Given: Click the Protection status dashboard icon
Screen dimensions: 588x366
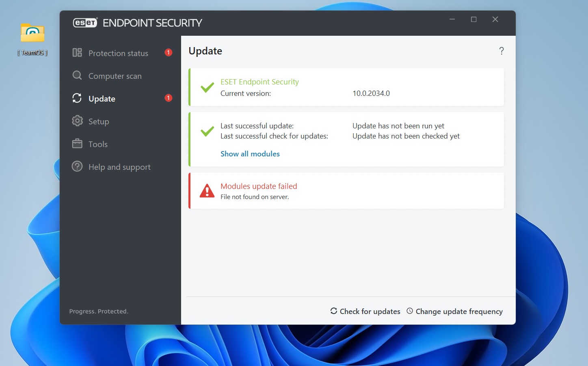Looking at the screenshot, I should point(77,53).
